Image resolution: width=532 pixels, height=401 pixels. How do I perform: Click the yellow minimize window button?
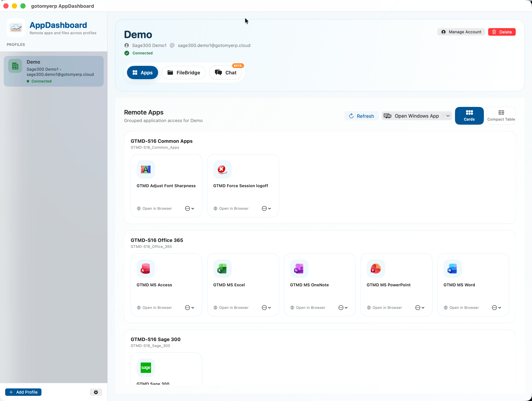coord(14,6)
